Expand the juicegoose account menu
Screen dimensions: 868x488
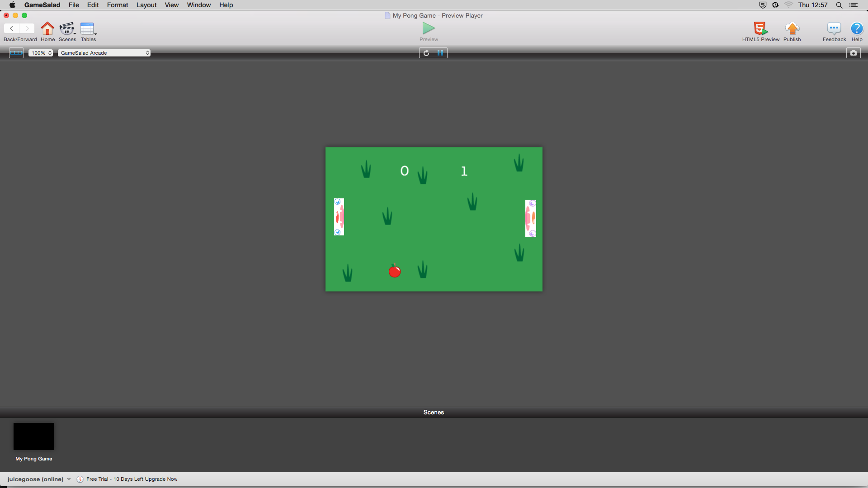39,479
